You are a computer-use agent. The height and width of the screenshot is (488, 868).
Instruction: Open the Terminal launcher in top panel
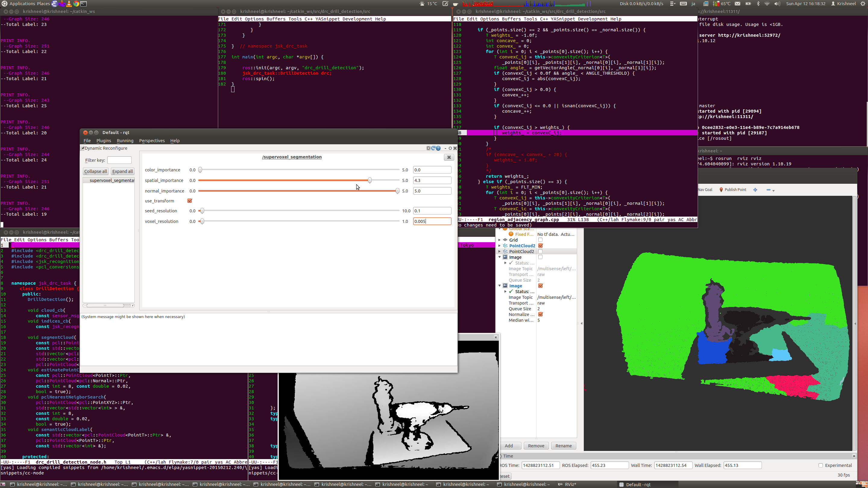(83, 4)
